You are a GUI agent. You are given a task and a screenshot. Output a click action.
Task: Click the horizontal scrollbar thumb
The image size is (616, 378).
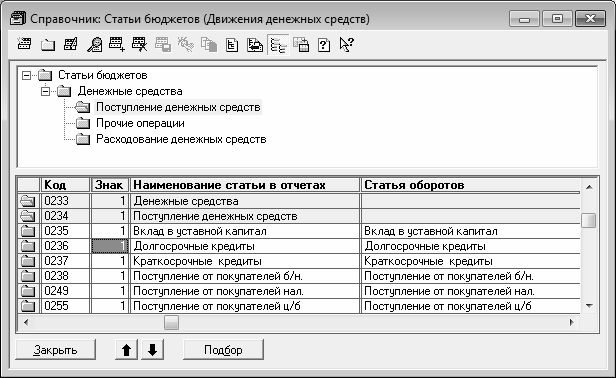pyautogui.click(x=171, y=323)
